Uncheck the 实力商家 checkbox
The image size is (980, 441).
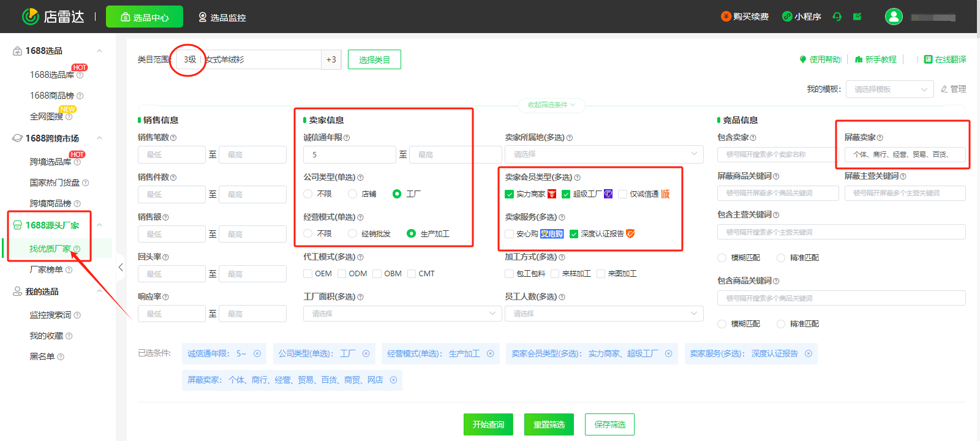509,194
